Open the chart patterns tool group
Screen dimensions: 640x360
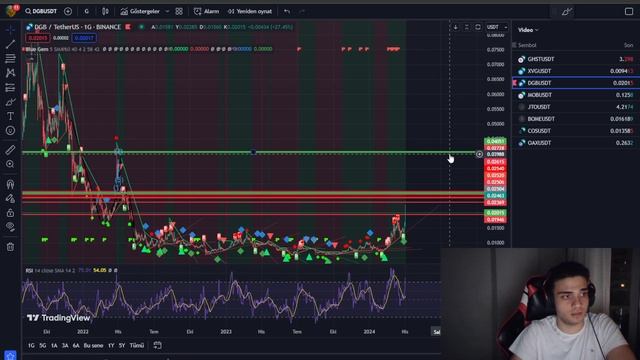pyautogui.click(x=10, y=73)
